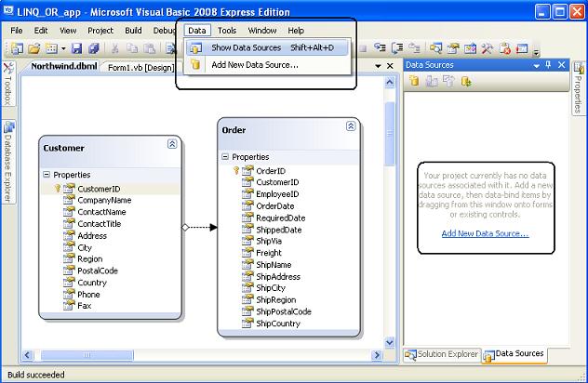Click Edit DataSet with Designer icon in Data Sources
The width and height of the screenshot is (588, 383).
[x=432, y=81]
